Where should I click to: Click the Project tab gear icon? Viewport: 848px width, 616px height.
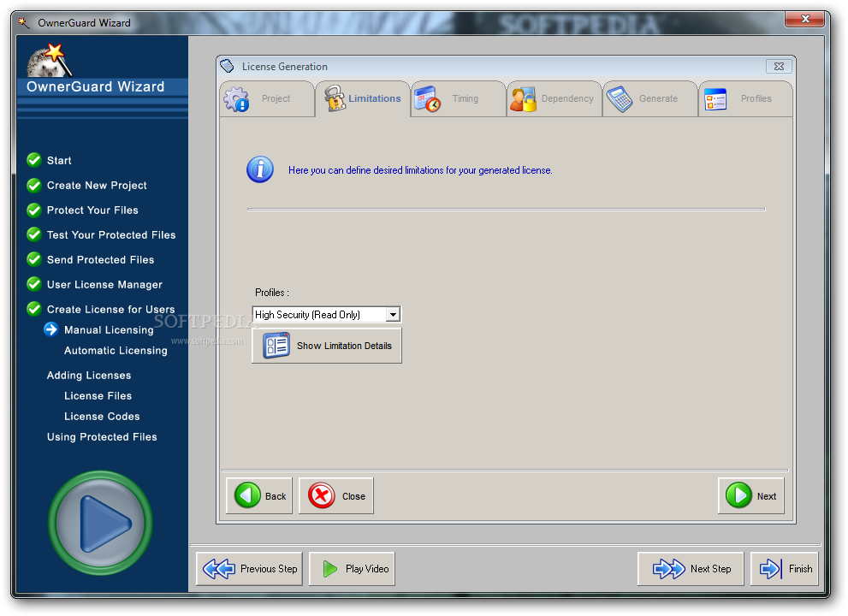(x=236, y=99)
